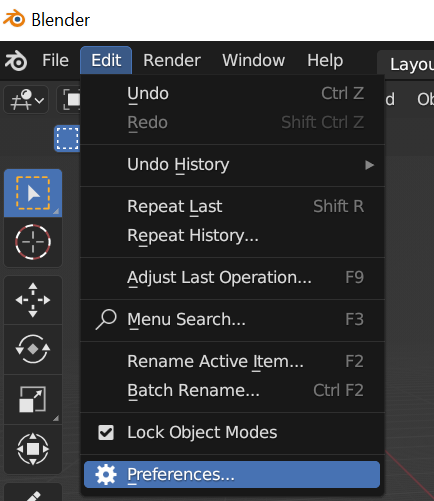The width and height of the screenshot is (434, 501).
Task: Open the editor type dropdown
Action: tap(26, 99)
